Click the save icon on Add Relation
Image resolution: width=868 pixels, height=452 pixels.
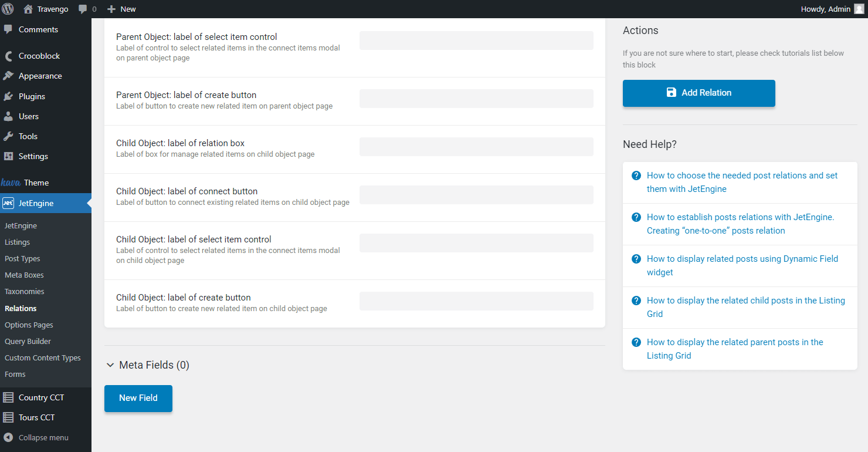pos(672,92)
